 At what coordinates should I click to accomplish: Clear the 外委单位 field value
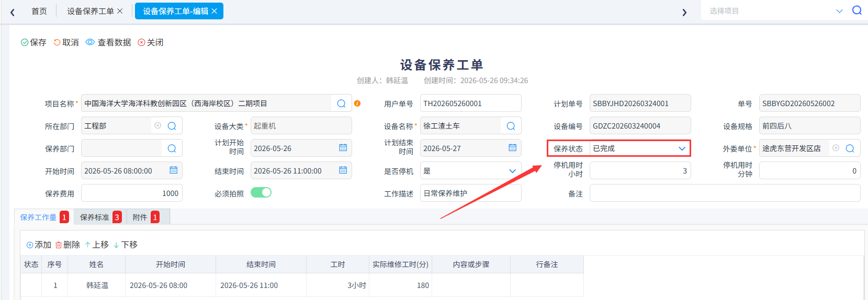tap(836, 148)
